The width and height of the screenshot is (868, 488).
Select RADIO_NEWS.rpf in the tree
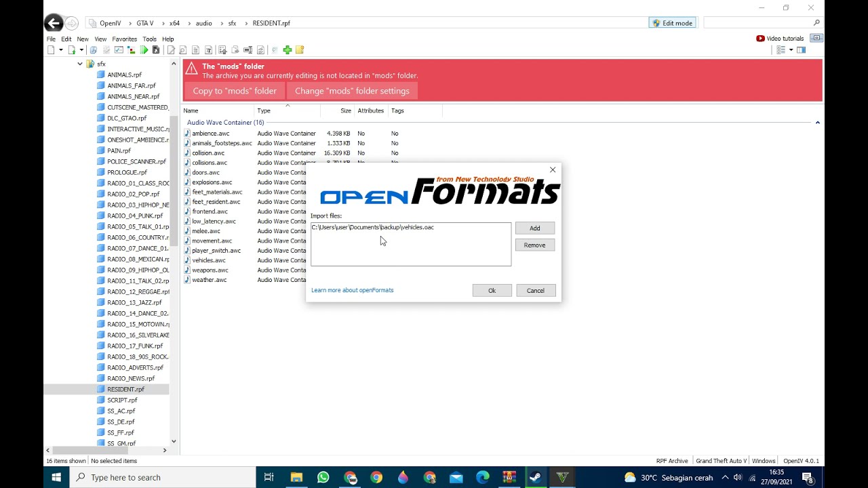coord(131,379)
